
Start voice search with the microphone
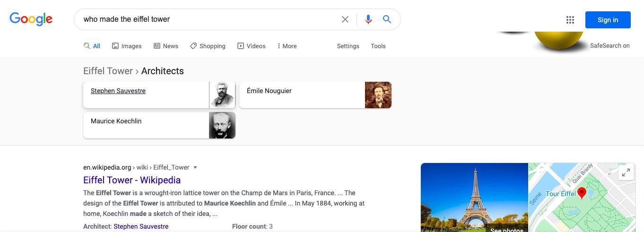click(x=368, y=19)
